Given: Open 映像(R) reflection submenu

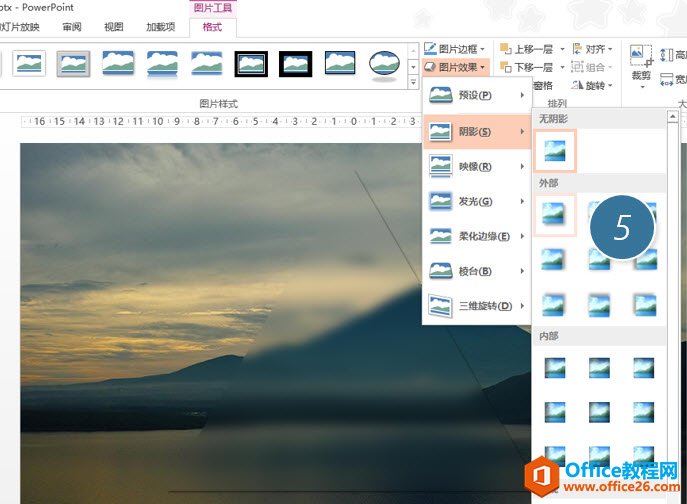Looking at the screenshot, I should tap(475, 166).
